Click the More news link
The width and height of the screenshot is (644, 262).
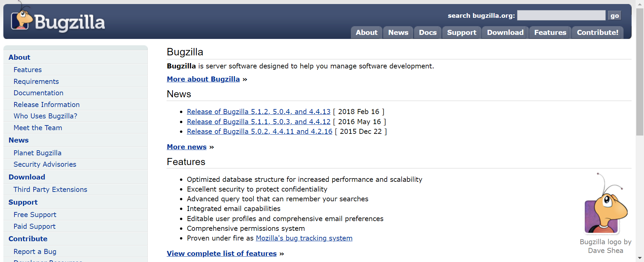coord(187,147)
